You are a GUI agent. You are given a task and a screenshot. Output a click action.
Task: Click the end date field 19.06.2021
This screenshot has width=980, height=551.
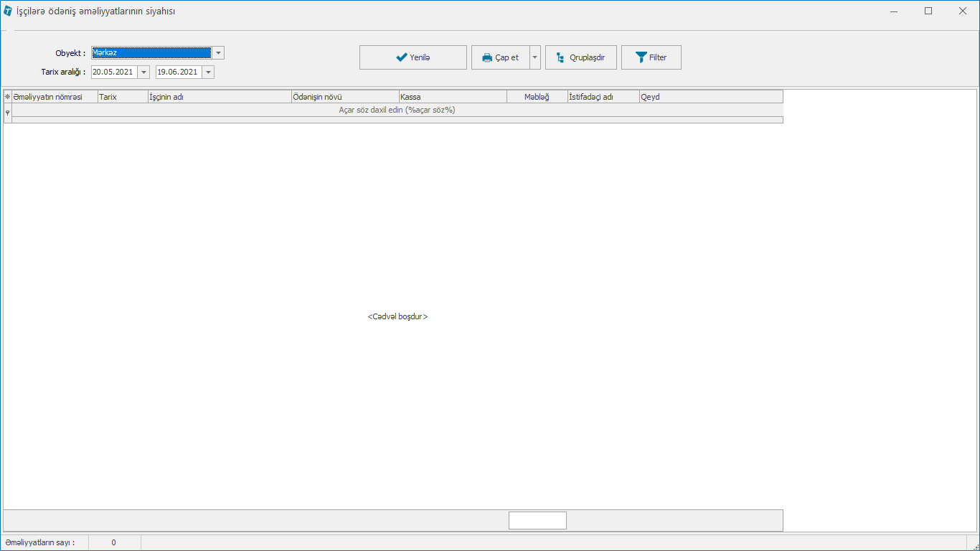tap(178, 72)
